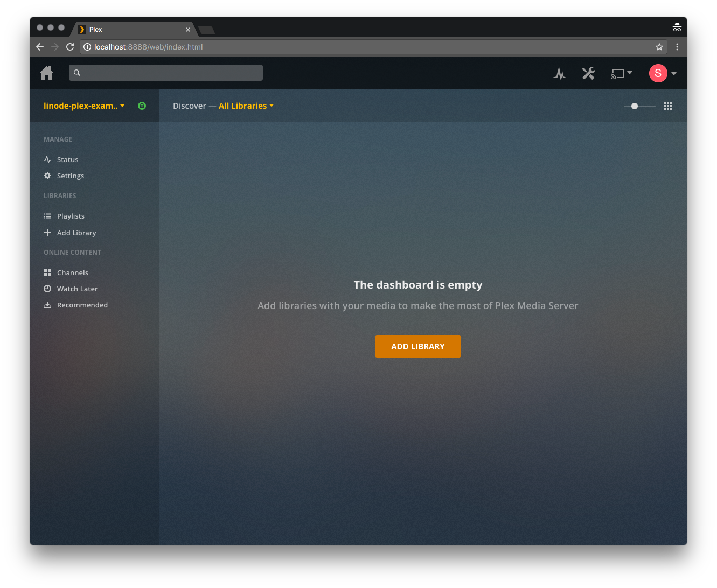The image size is (717, 588).
Task: Open Settings in the sidebar
Action: [x=70, y=176]
